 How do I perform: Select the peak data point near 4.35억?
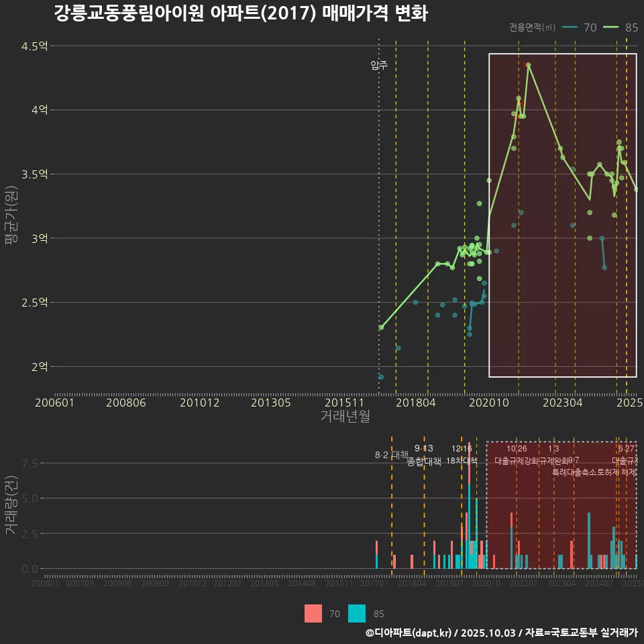[529, 65]
